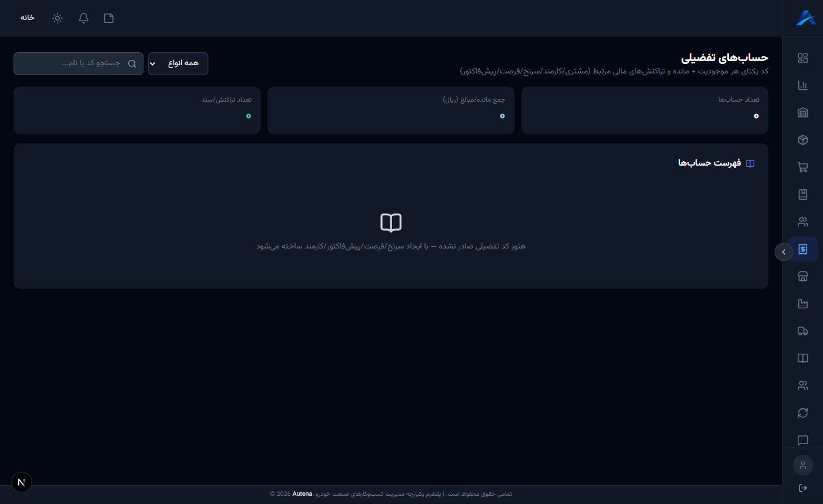Open the delivery truck icon in the sidebar
The image size is (823, 504).
click(802, 331)
